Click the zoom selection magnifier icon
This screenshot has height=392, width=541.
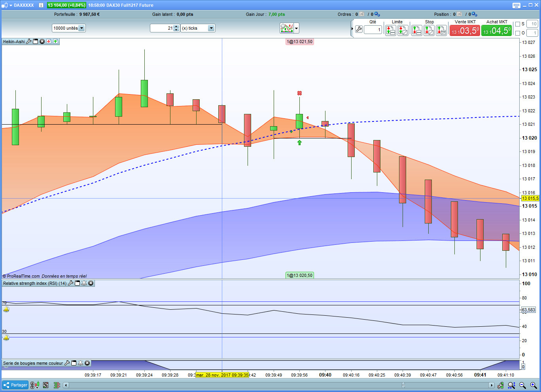pos(511,385)
